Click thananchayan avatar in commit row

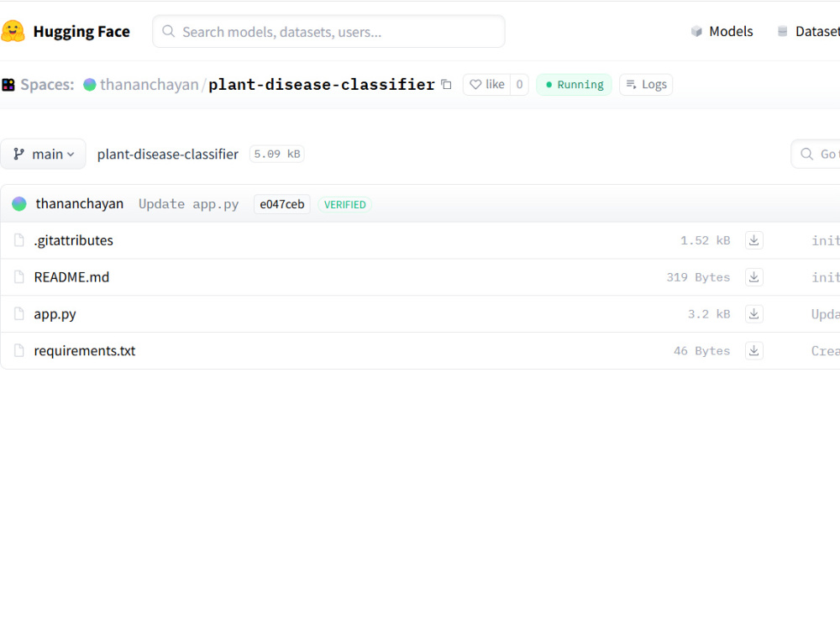click(x=19, y=204)
